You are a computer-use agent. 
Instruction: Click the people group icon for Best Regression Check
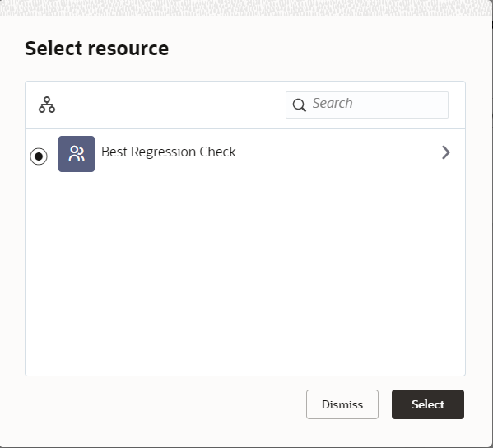[x=77, y=154]
